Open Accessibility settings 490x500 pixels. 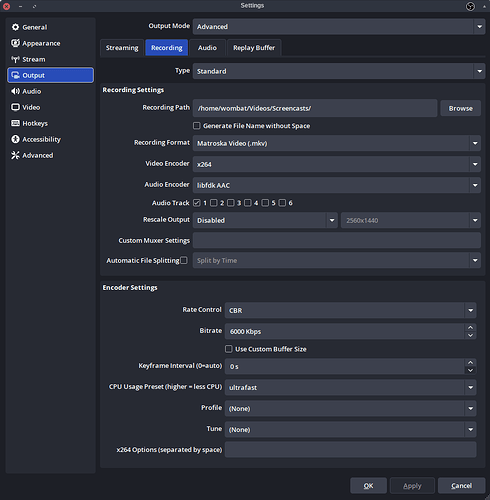pyautogui.click(x=50, y=139)
